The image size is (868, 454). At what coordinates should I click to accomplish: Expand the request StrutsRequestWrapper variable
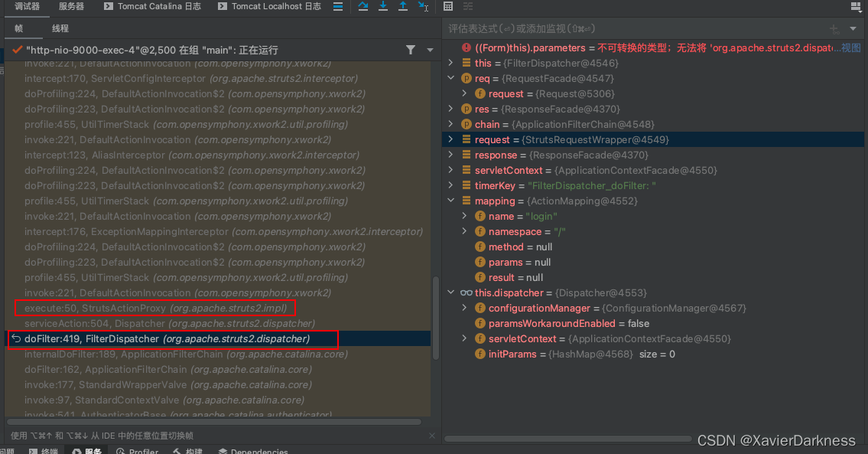click(x=450, y=139)
